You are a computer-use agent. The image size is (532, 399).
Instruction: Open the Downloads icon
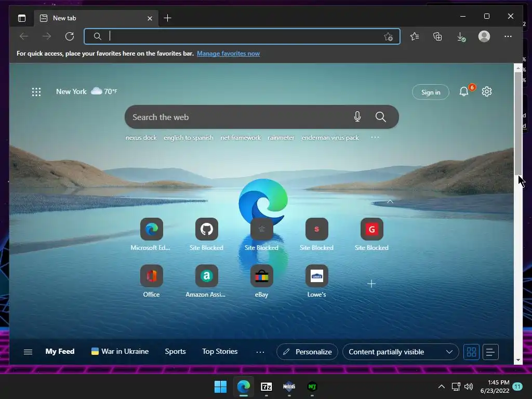tap(461, 37)
